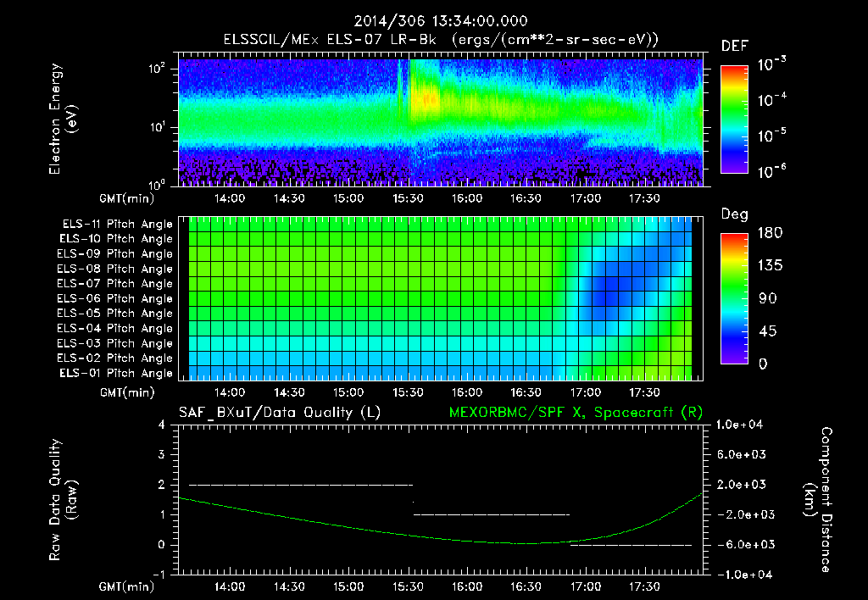The image size is (868, 600).
Task: Click GMT(min) label under the pitch angle panel
Action: tap(127, 393)
